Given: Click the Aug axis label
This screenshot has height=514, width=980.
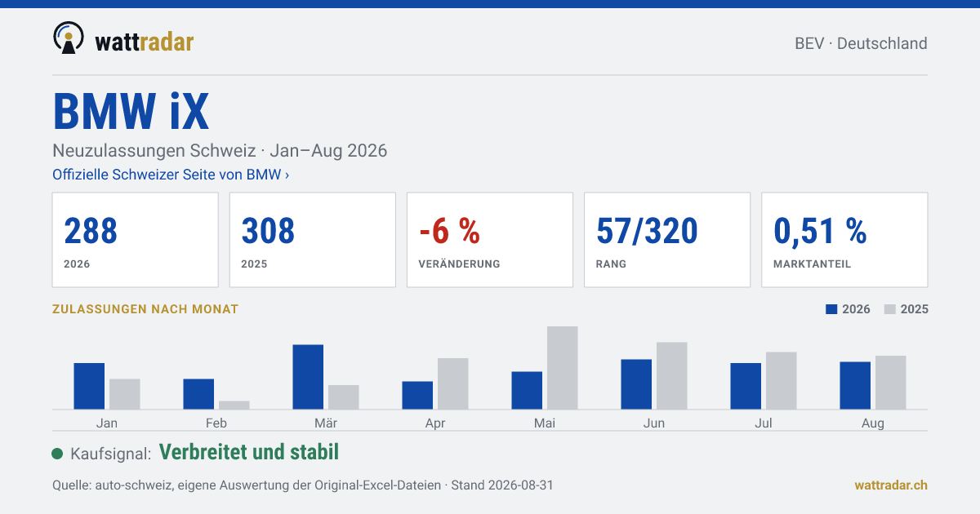Looking at the screenshot, I should [873, 423].
